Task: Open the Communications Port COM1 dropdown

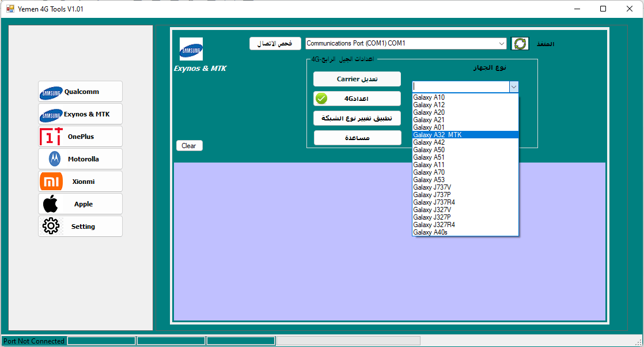Action: [500, 43]
